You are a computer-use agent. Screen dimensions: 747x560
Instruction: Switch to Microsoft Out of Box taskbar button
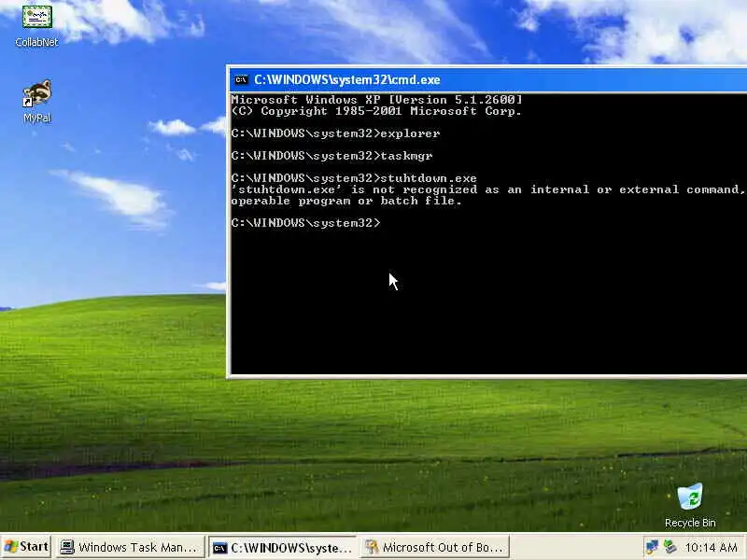434,547
